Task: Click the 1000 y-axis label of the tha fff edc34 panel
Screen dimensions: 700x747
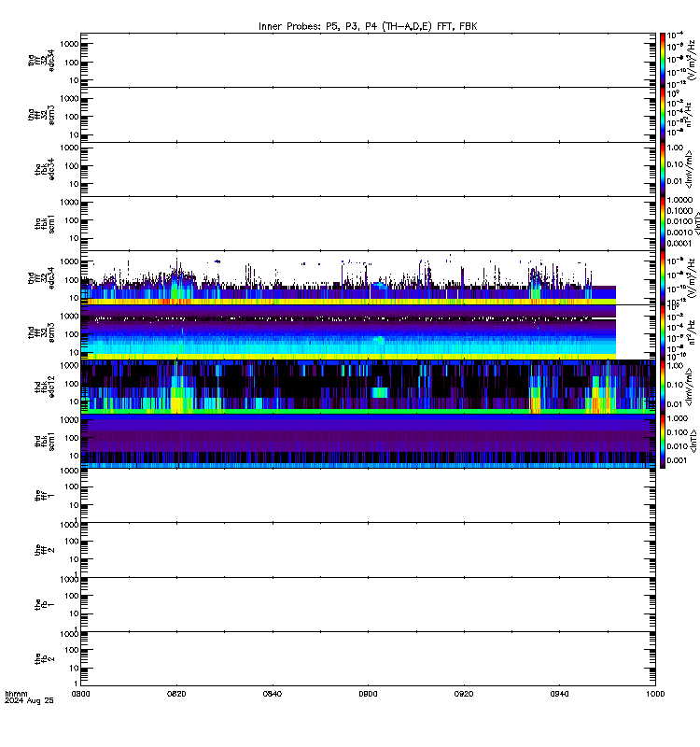Action: [69, 44]
